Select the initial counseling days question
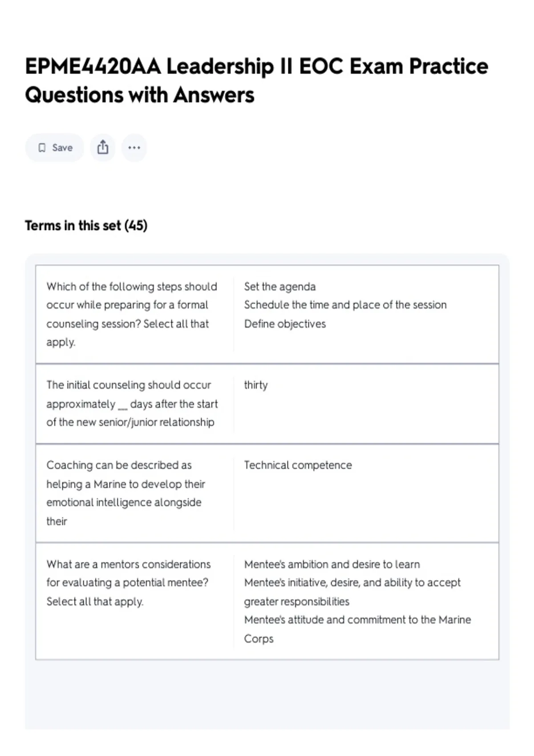Screen dimensions: 534x756 pos(132,404)
